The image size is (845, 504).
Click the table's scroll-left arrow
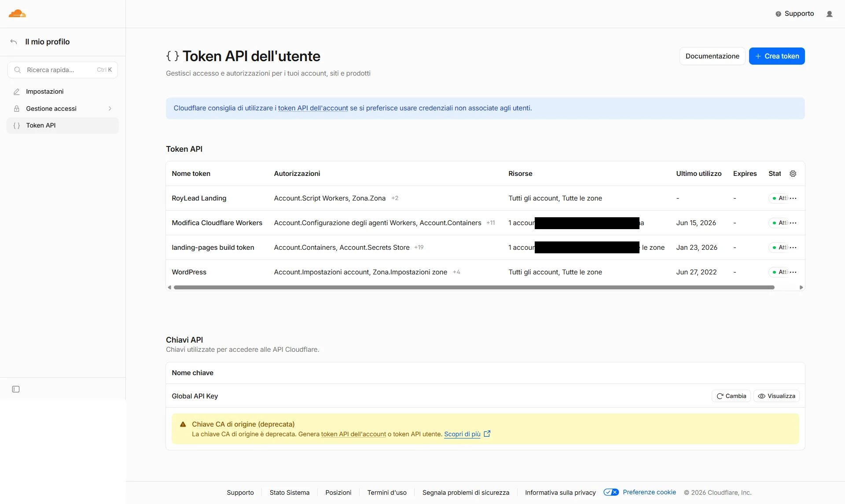pos(169,288)
